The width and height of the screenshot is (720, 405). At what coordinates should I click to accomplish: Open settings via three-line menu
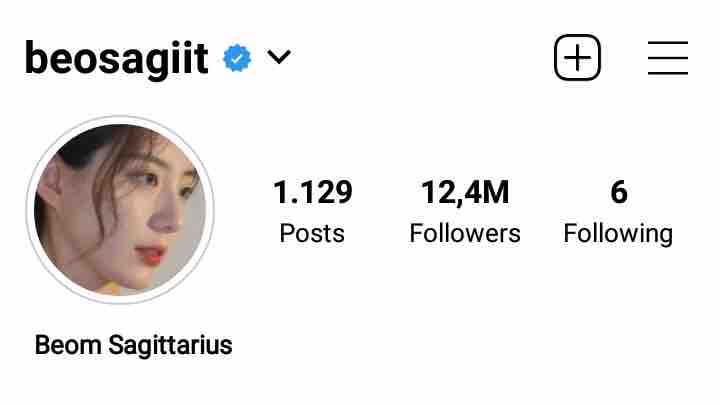coord(668,57)
